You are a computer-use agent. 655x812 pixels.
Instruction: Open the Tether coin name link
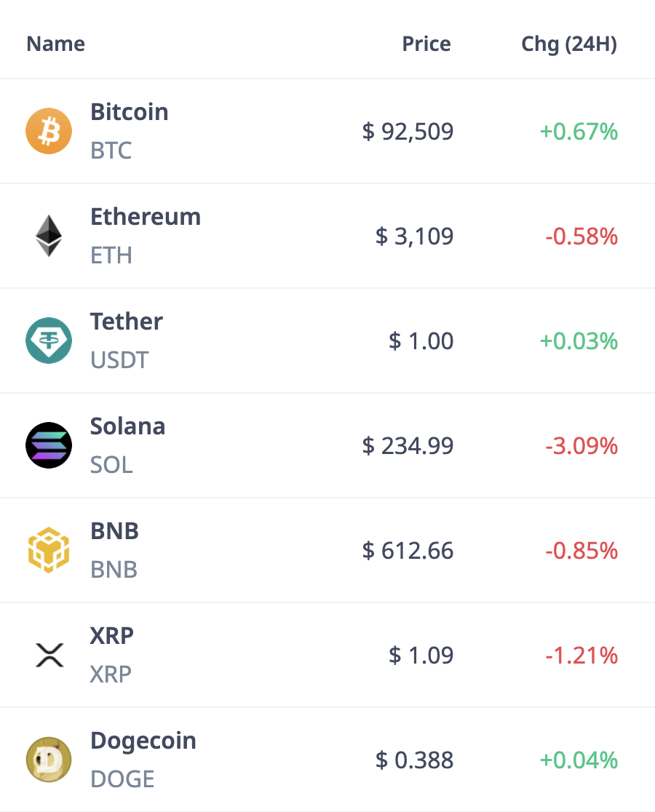pos(127,322)
